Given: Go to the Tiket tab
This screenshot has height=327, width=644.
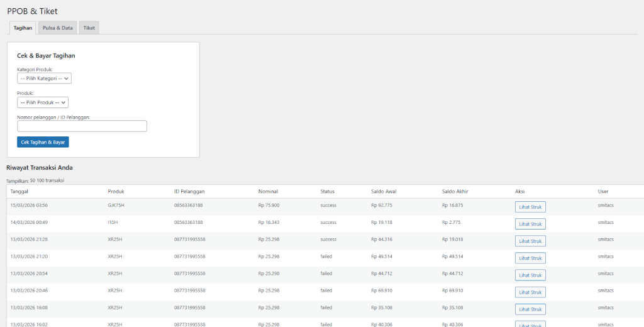Looking at the screenshot, I should click(89, 28).
